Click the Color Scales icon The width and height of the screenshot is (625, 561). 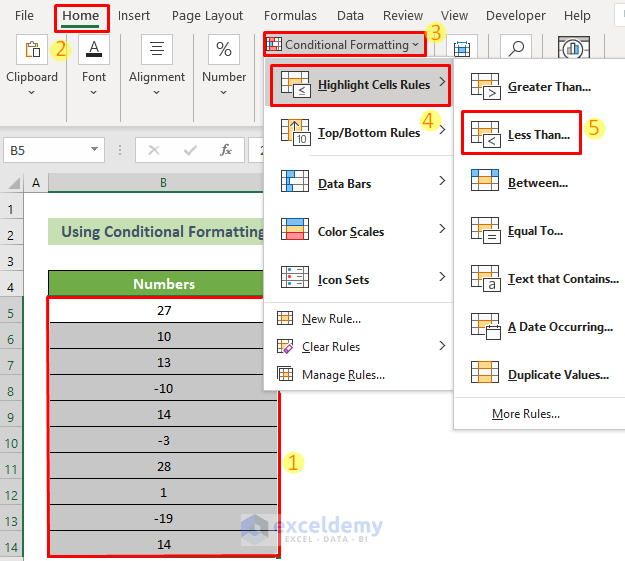pos(295,229)
